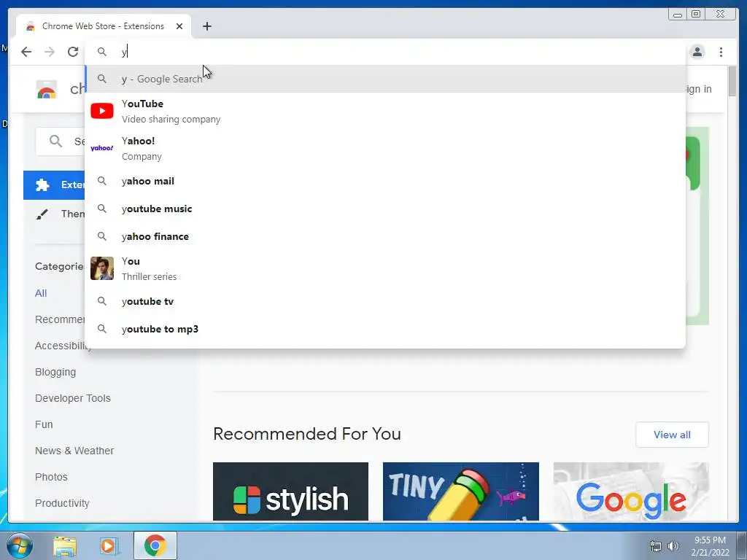Screen dimensions: 747x560
Task: Open the Photos category
Action: (51, 477)
